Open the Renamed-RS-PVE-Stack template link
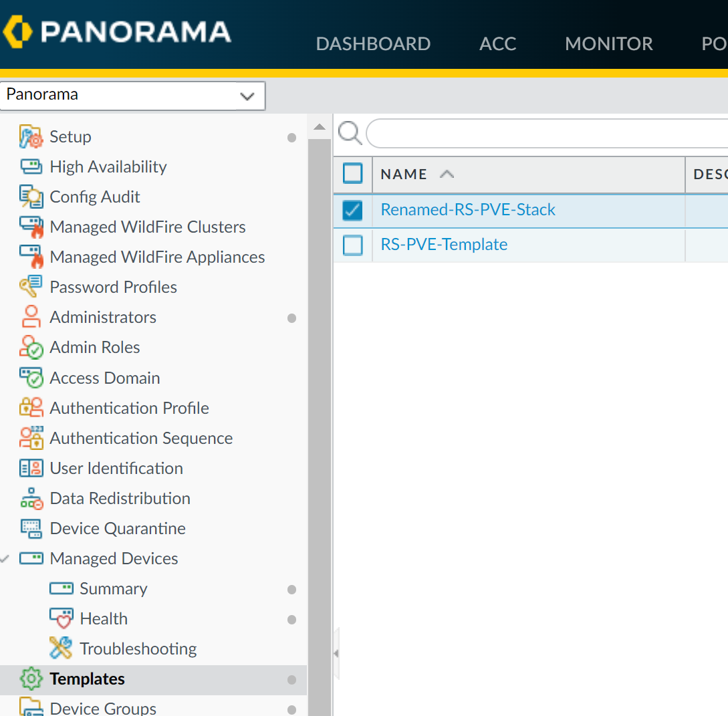This screenshot has height=716, width=728. click(x=468, y=210)
